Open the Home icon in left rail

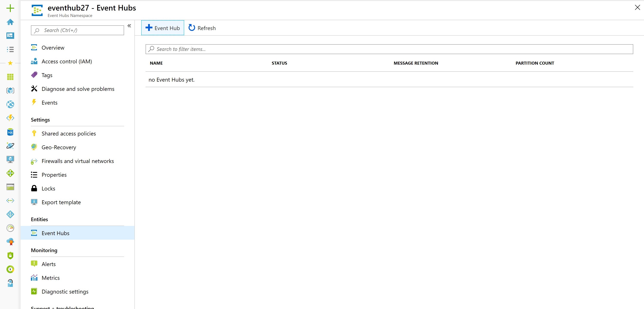[x=10, y=22]
